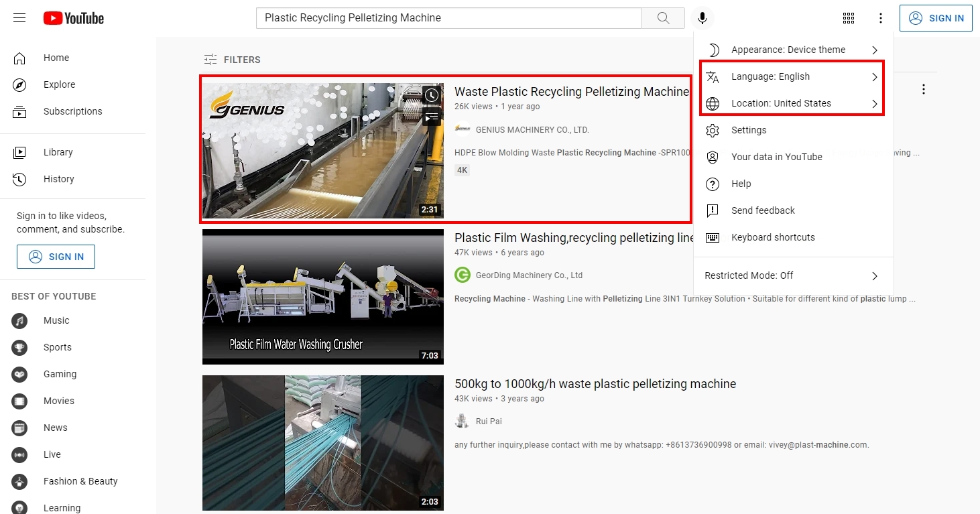Click '26K views • 1 year ago' text
The height and width of the screenshot is (514, 980).
pos(497,107)
